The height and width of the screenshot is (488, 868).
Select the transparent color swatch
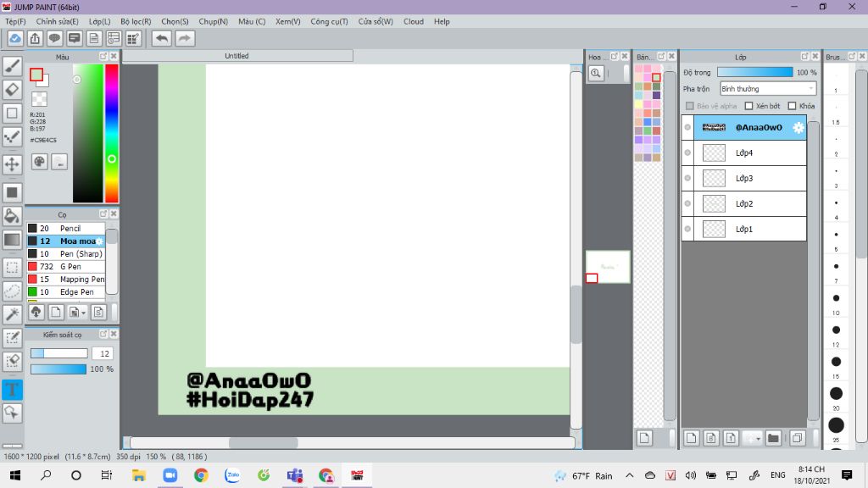point(39,99)
